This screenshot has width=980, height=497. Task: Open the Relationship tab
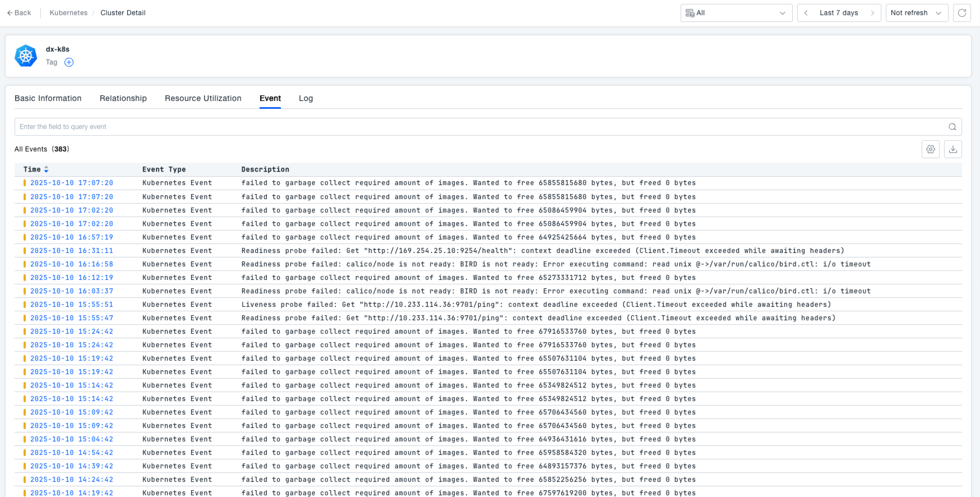pos(123,98)
